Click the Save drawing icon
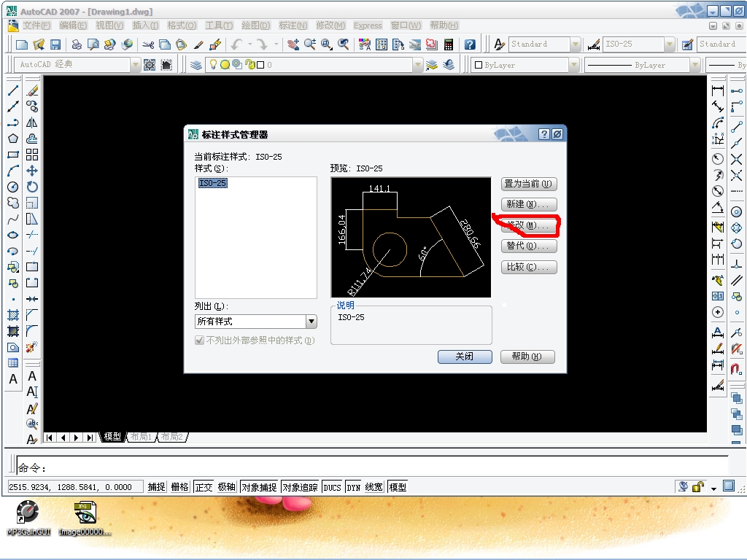 (x=55, y=44)
